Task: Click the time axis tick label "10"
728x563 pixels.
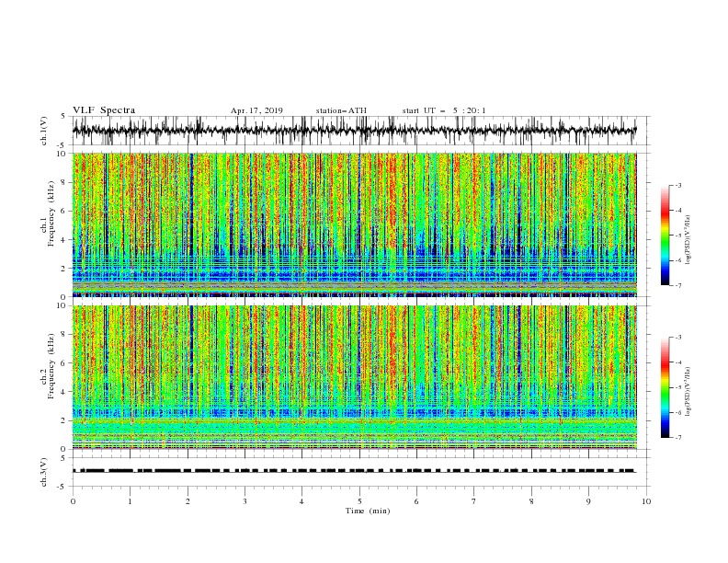Action: [646, 501]
